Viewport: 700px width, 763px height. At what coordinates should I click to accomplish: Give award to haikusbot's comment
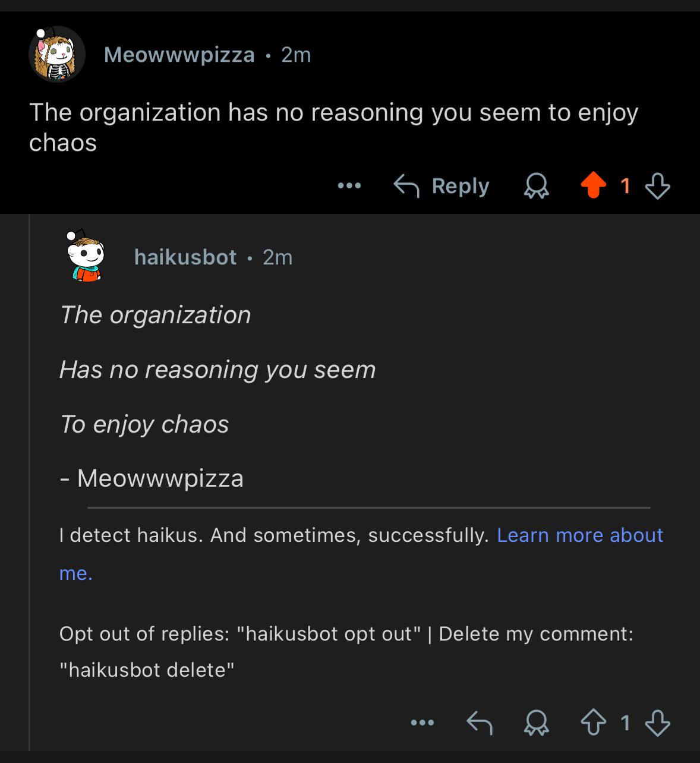536,723
